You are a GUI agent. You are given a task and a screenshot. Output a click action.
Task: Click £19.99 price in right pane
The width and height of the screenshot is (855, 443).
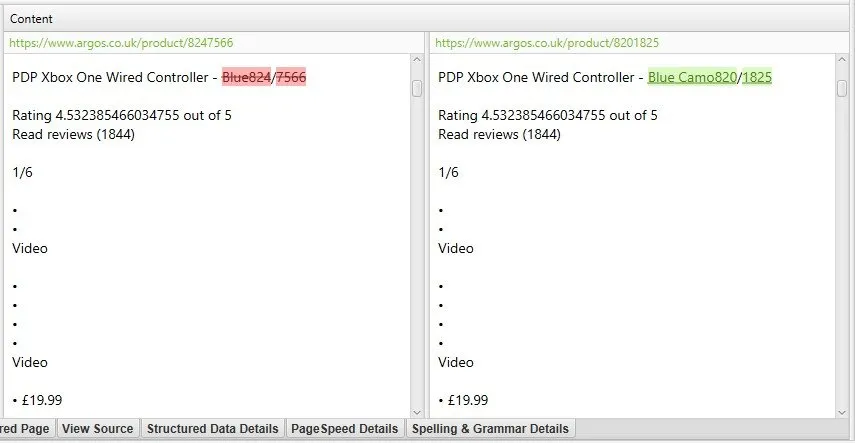point(468,400)
